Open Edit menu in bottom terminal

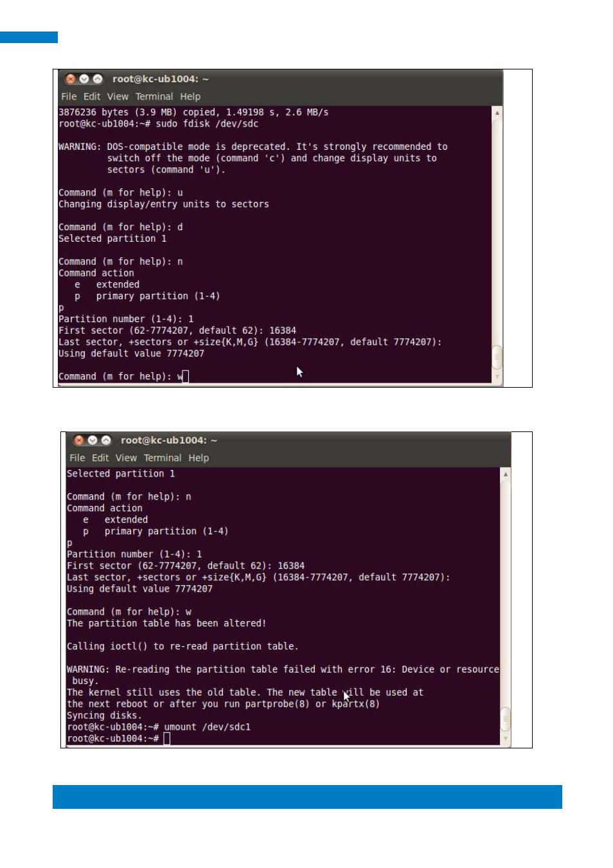(x=100, y=458)
